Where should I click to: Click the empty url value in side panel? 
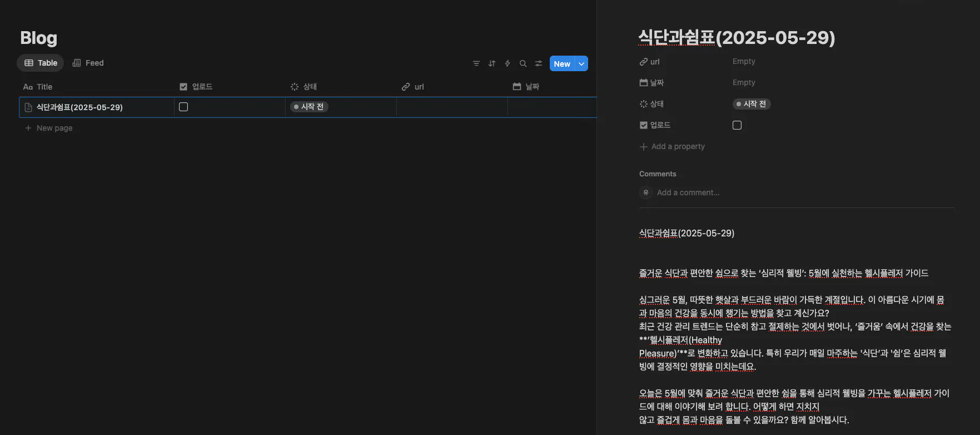tap(744, 61)
